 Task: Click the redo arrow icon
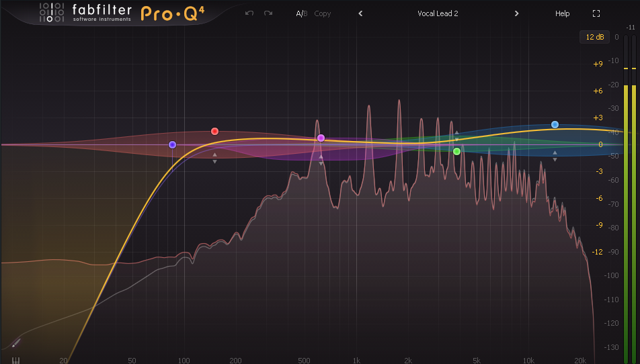[268, 13]
